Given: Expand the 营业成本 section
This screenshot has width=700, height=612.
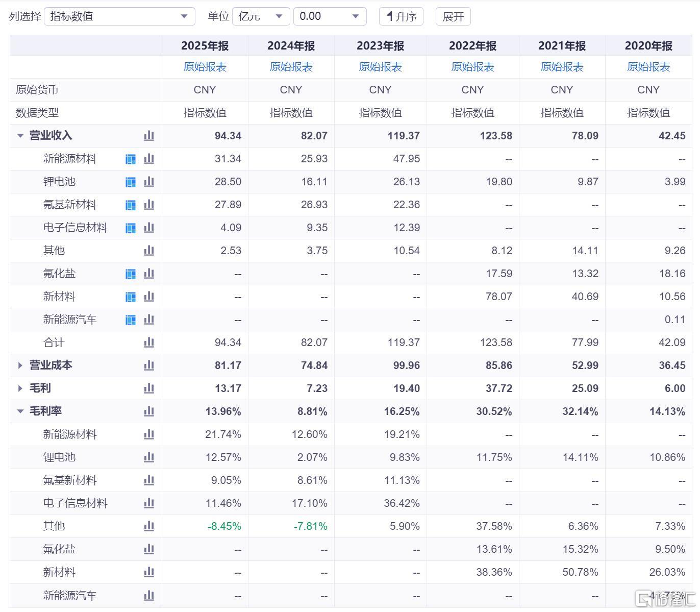Looking at the screenshot, I should coord(20,365).
